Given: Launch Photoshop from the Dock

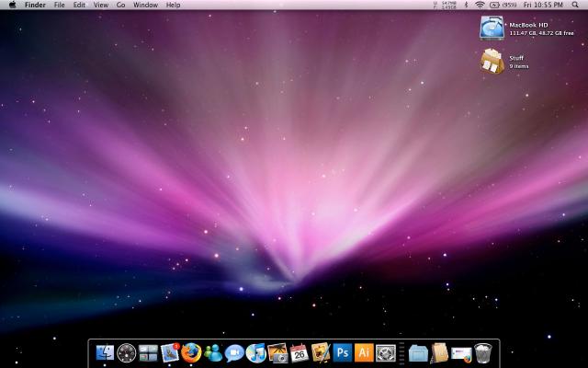Looking at the screenshot, I should (x=343, y=353).
